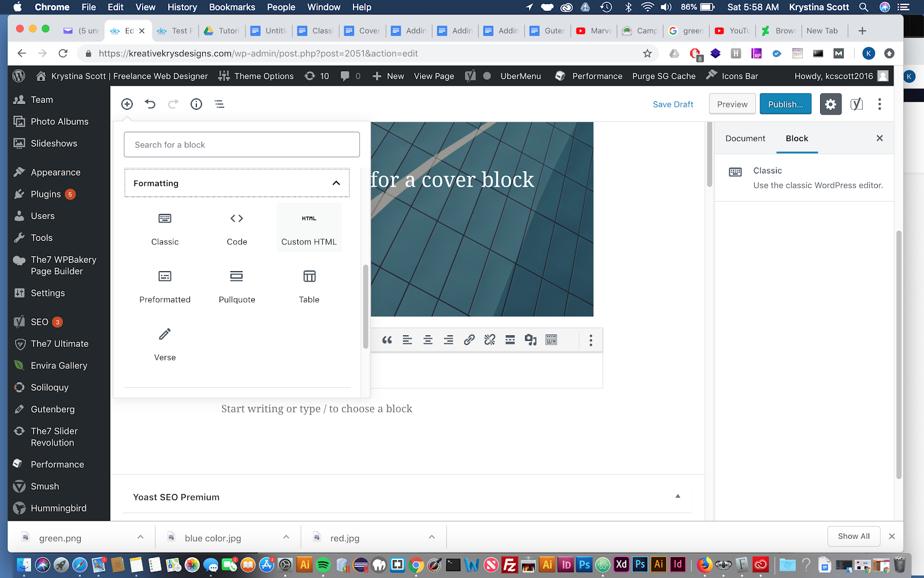Open New content admin bar menu
Screen dimensions: 924x578
coord(388,76)
